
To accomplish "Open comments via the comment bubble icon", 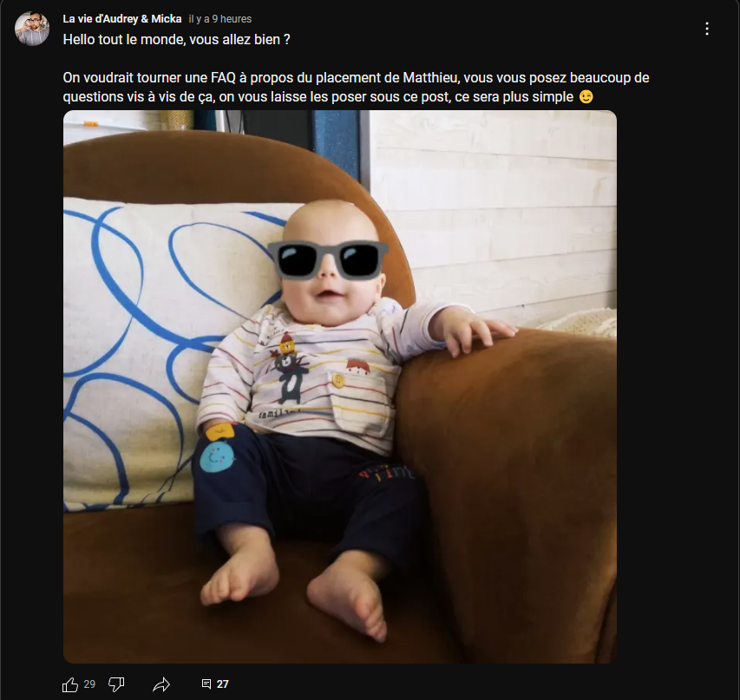I will 206,684.
